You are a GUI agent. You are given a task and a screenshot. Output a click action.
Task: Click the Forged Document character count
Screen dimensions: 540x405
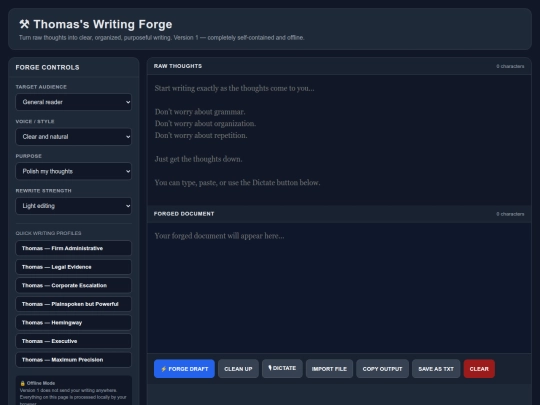tap(510, 214)
